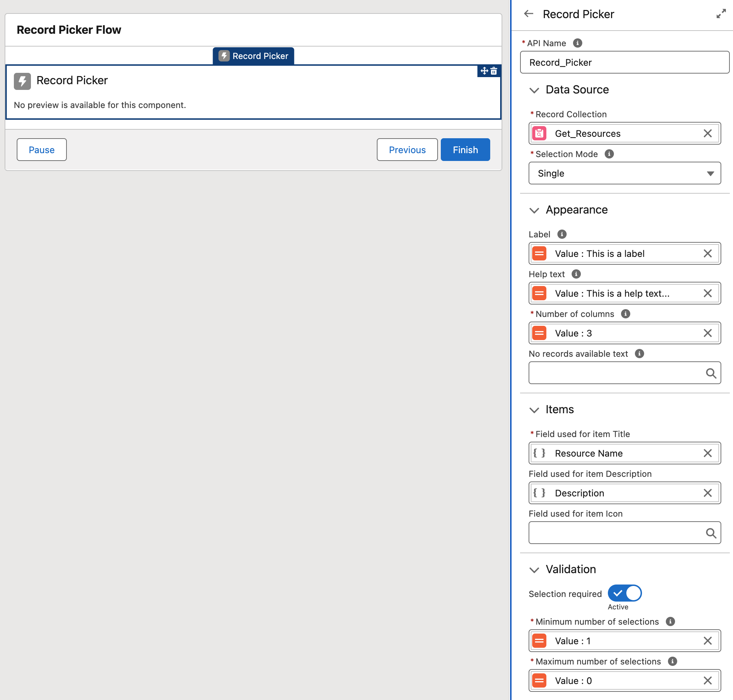Screen dimensions: 733x700
Task: Remove the Resource Name title field
Action: pyautogui.click(x=707, y=453)
